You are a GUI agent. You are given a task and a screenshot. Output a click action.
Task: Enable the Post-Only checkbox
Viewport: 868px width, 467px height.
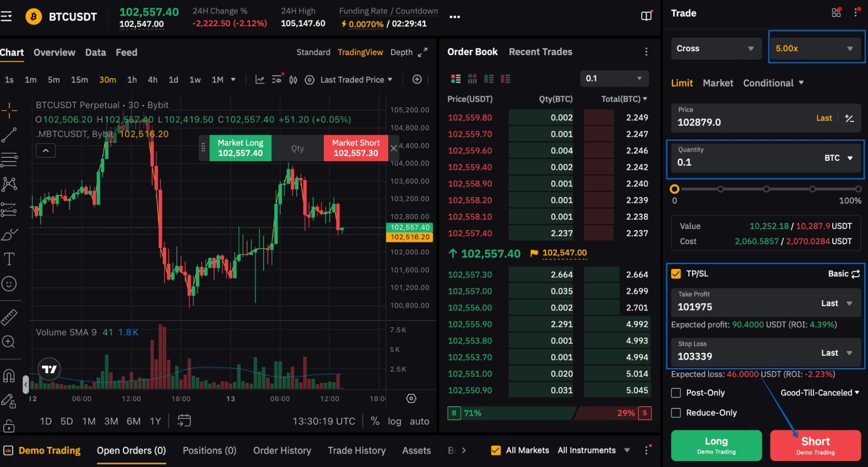pos(676,393)
